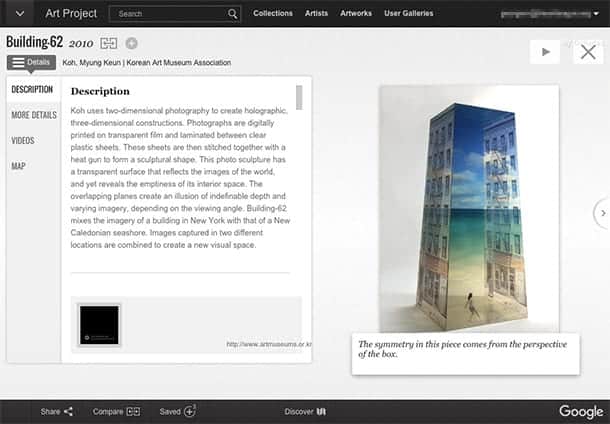Click the Description heading text

[100, 91]
